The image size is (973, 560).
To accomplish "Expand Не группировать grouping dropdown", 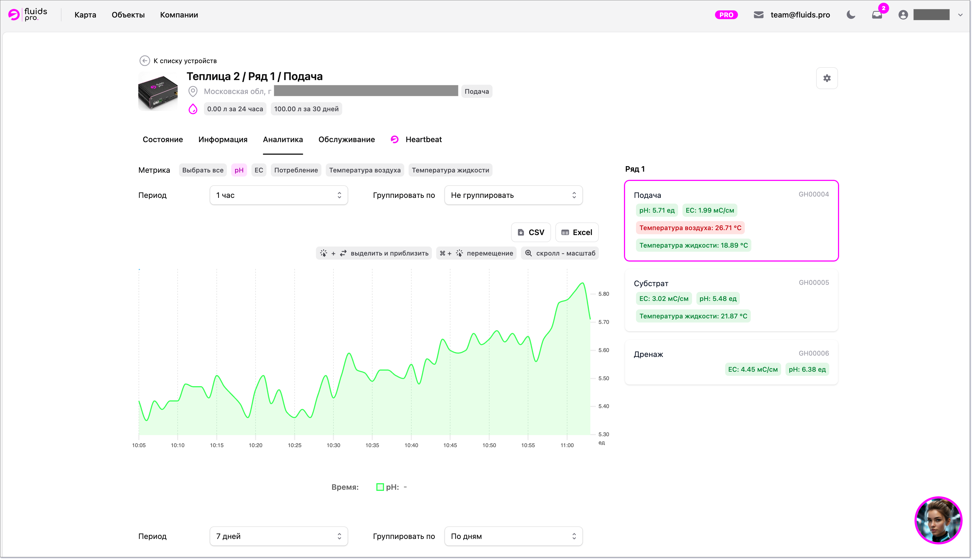I will 513,195.
